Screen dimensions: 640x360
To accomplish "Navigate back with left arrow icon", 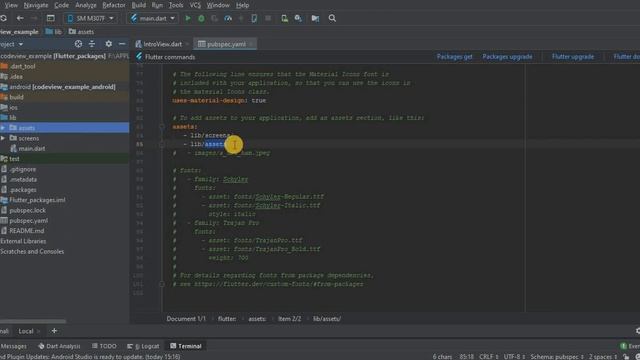I will tap(20, 18).
